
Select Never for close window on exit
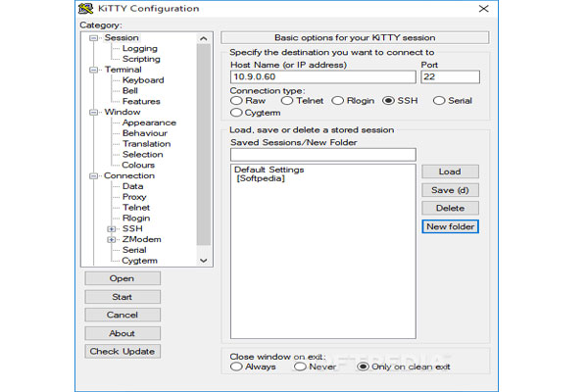click(300, 367)
